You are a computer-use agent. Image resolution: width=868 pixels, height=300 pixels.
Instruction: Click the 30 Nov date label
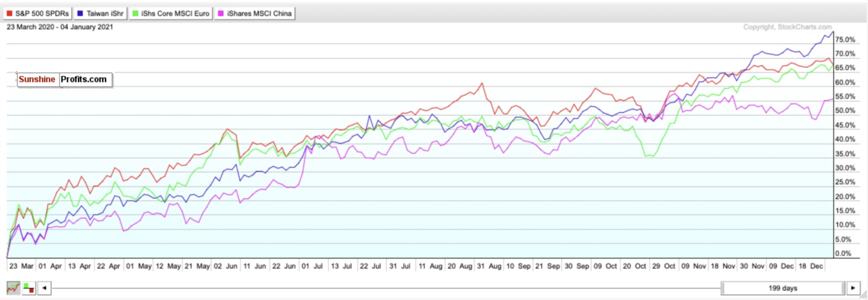click(x=752, y=266)
